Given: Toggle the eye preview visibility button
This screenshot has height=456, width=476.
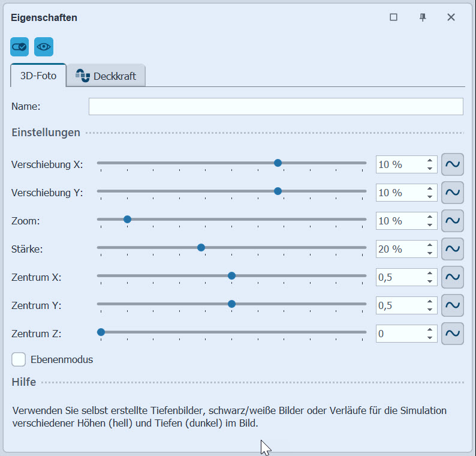Looking at the screenshot, I should click(44, 46).
